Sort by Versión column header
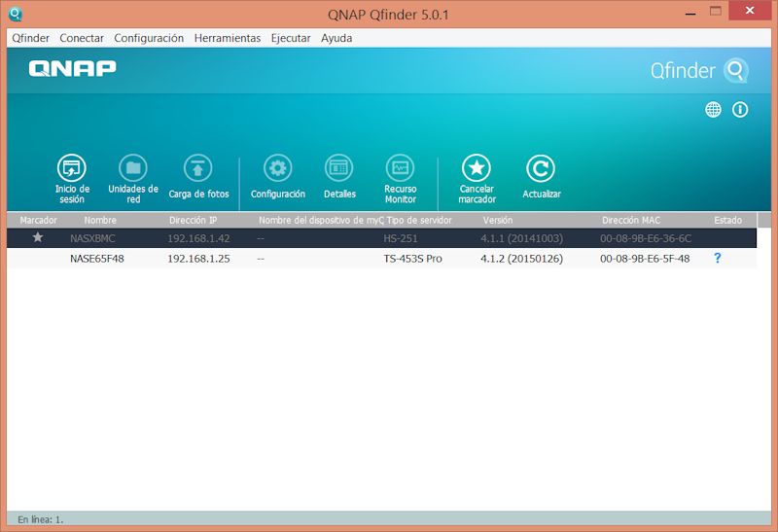The height and width of the screenshot is (532, 778). (x=498, y=220)
